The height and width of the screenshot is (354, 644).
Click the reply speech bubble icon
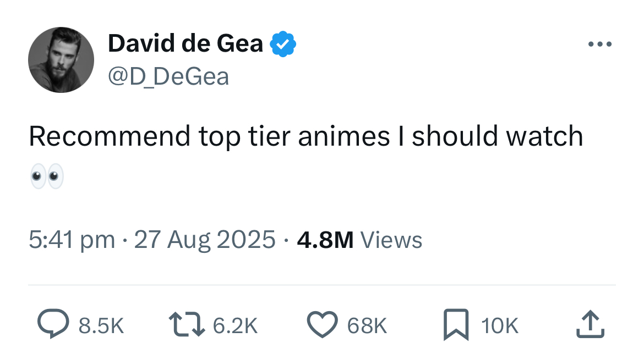52,325
